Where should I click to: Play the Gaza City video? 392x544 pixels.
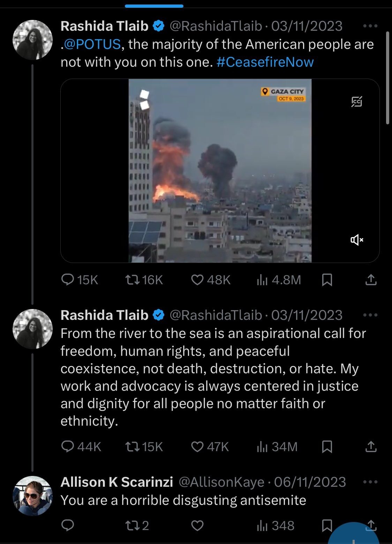point(220,170)
